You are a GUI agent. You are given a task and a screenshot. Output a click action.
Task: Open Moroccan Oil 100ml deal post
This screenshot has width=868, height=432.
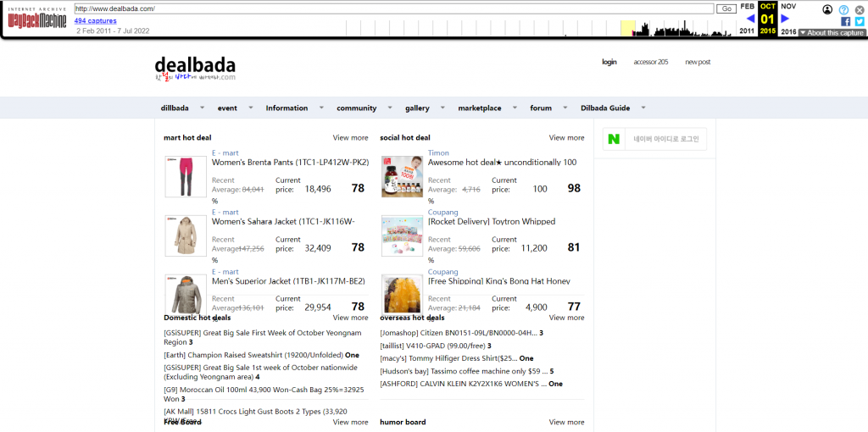[x=264, y=394]
